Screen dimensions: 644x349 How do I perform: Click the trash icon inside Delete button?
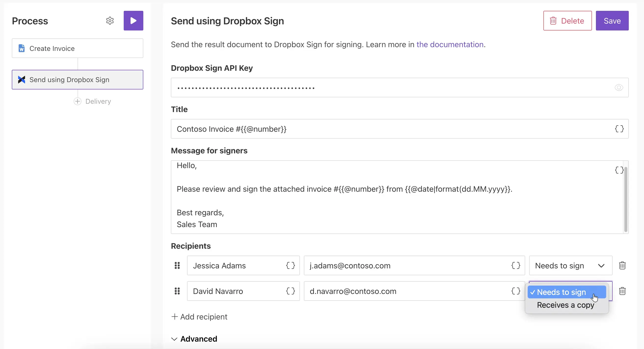[x=553, y=21]
